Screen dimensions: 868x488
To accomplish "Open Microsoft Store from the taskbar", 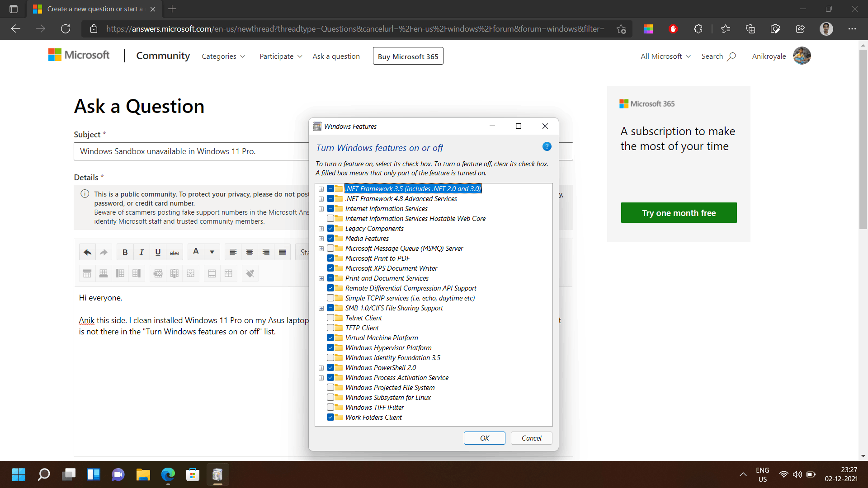I will coord(193,474).
